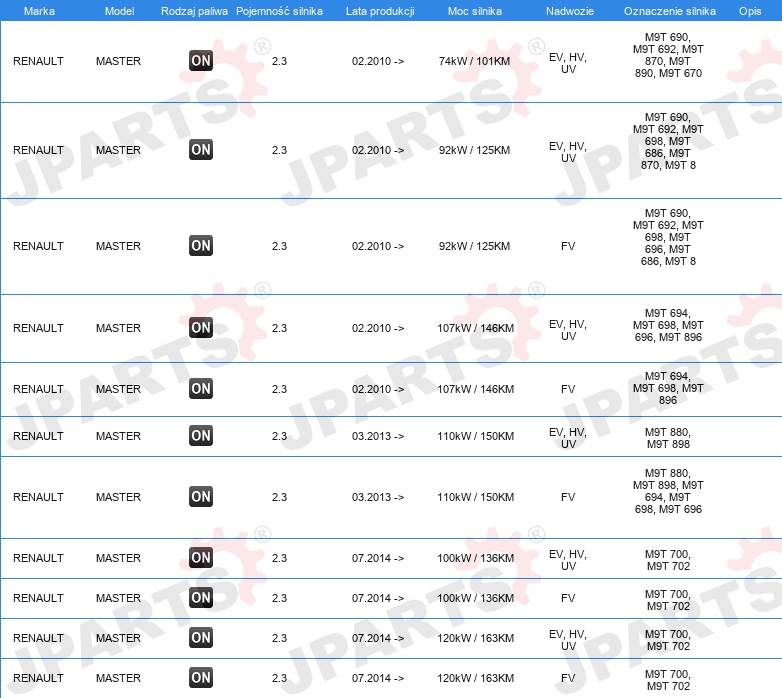Click 03.2013 -> date in the 110kW FV row
The width and height of the screenshot is (782, 698).
coord(378,497)
